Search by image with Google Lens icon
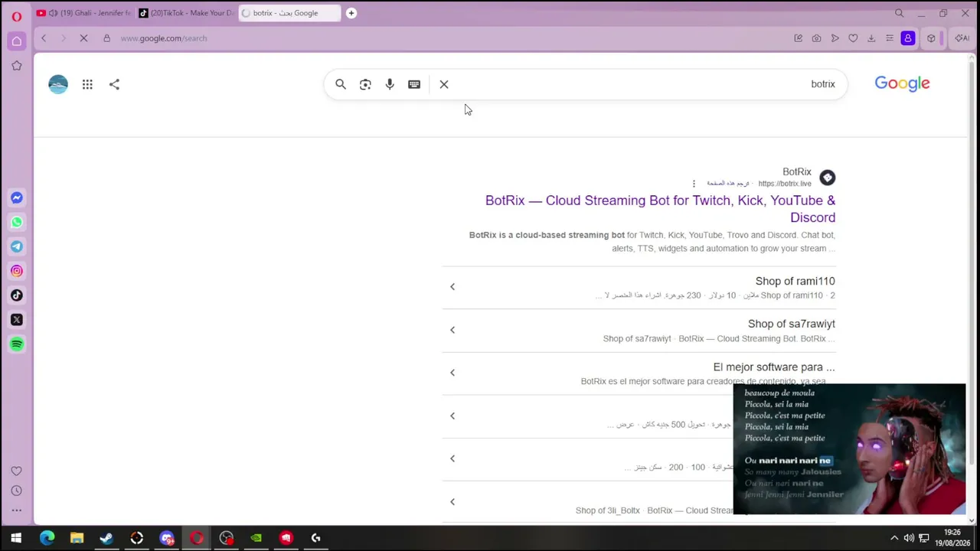 click(365, 84)
